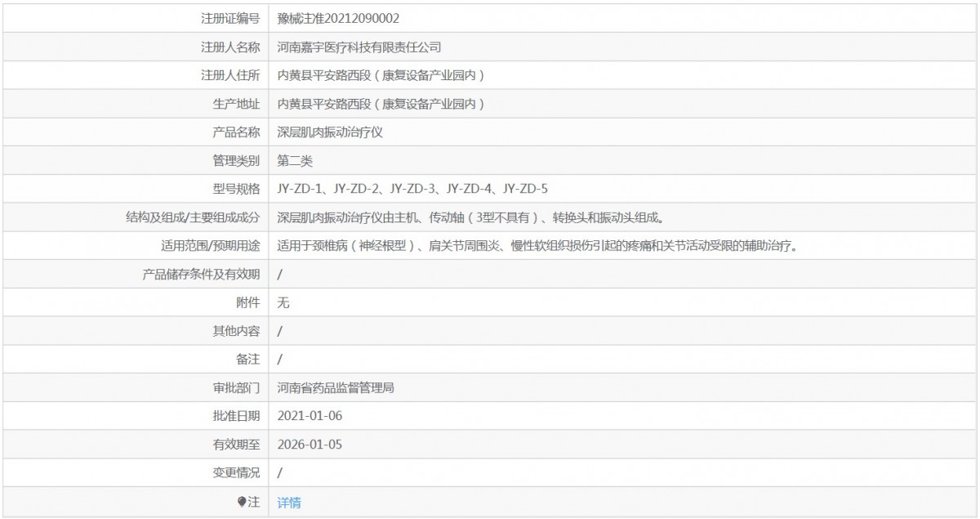Select the slash value in 其他内容 row
Image resolution: width=980 pixels, height=519 pixels.
(280, 332)
